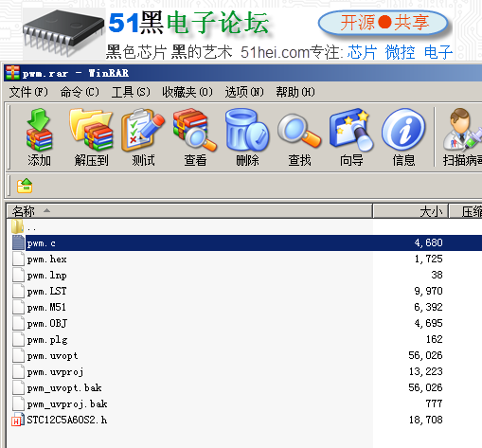
Task: Select the pwm.OBJ file row
Action: click(x=244, y=324)
